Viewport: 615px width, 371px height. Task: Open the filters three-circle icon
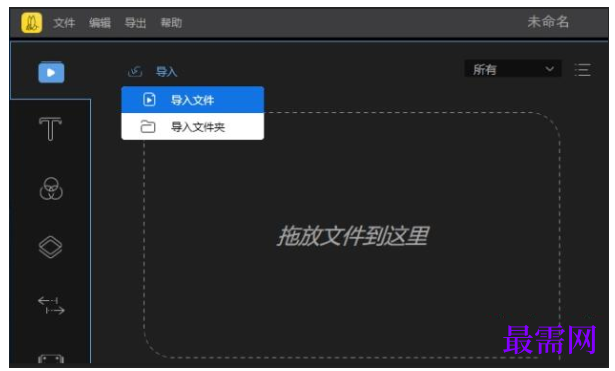tap(51, 189)
